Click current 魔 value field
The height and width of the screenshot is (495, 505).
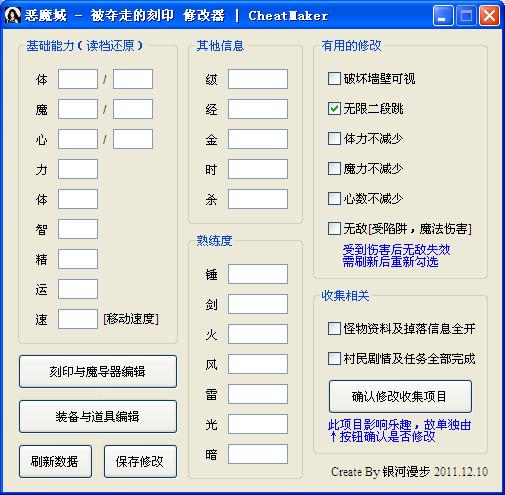78,109
